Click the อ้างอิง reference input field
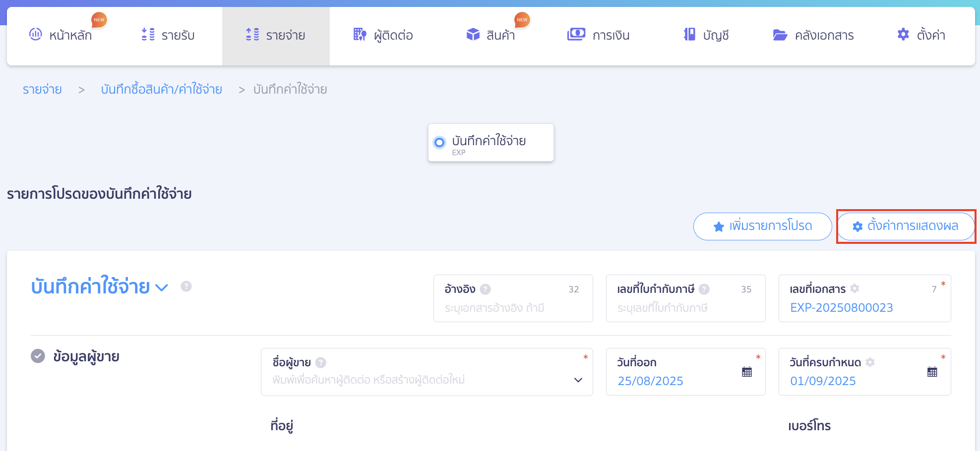 tap(513, 298)
